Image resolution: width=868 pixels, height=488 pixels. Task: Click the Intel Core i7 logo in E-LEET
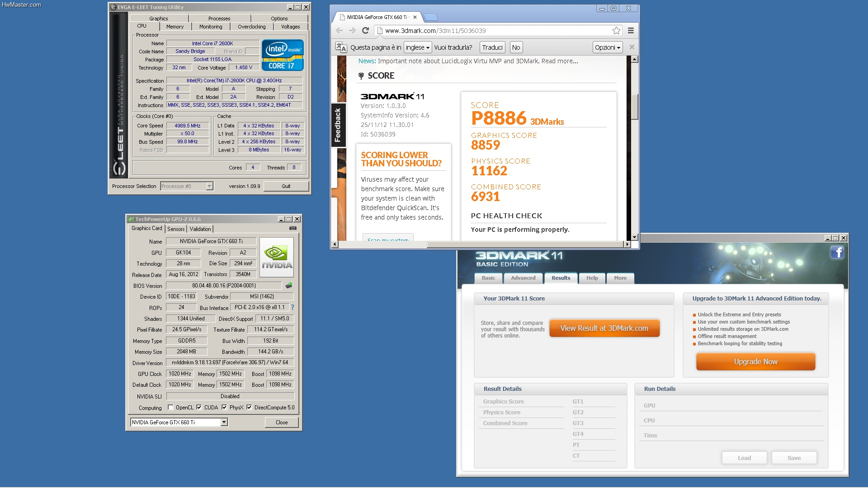click(x=283, y=55)
